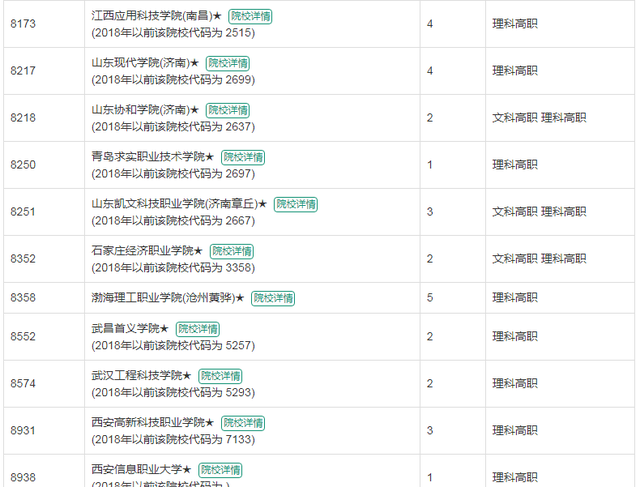Select school code 8352
This screenshot has width=640, height=487.
[23, 258]
